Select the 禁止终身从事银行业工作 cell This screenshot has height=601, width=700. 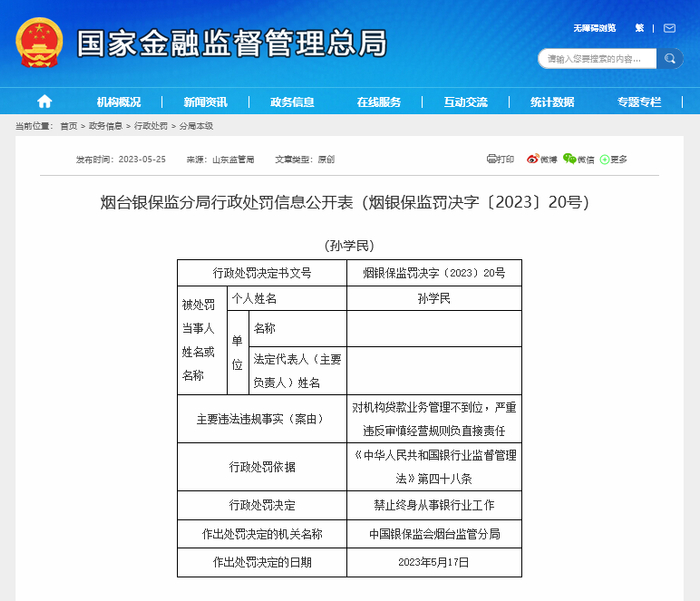[x=434, y=505]
